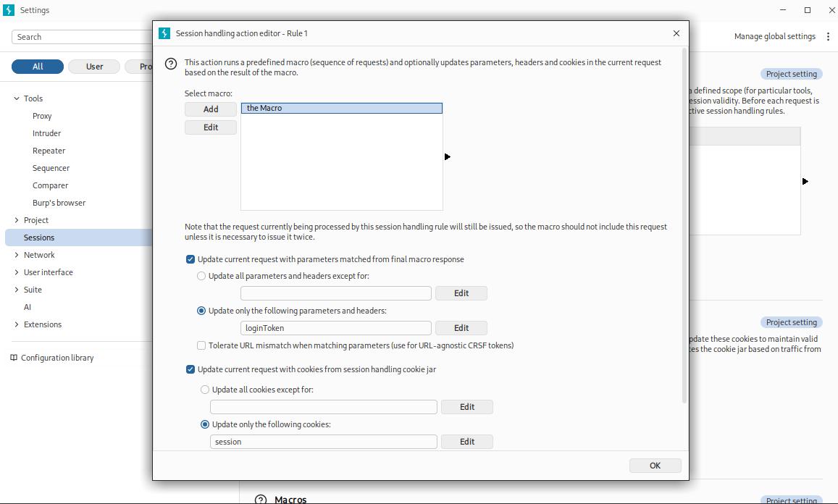Open the three-dot options menu
This screenshot has height=504, width=838.
tap(828, 36)
